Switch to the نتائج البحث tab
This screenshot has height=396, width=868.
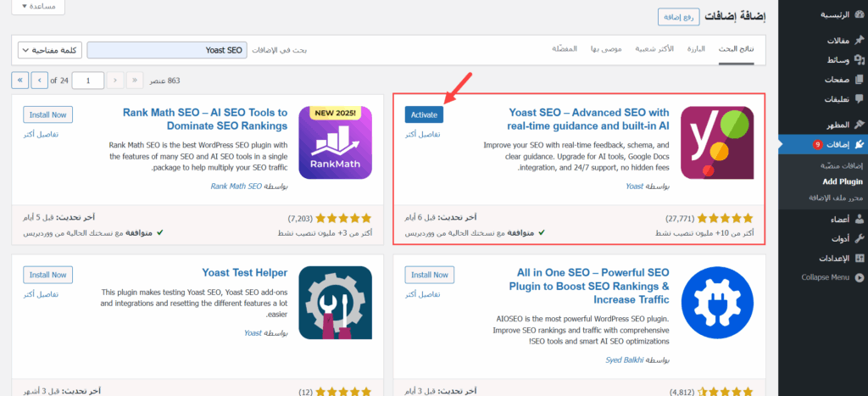pyautogui.click(x=737, y=49)
